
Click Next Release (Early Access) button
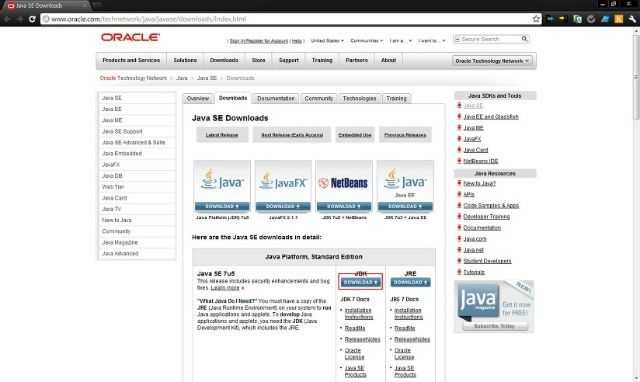(292, 135)
